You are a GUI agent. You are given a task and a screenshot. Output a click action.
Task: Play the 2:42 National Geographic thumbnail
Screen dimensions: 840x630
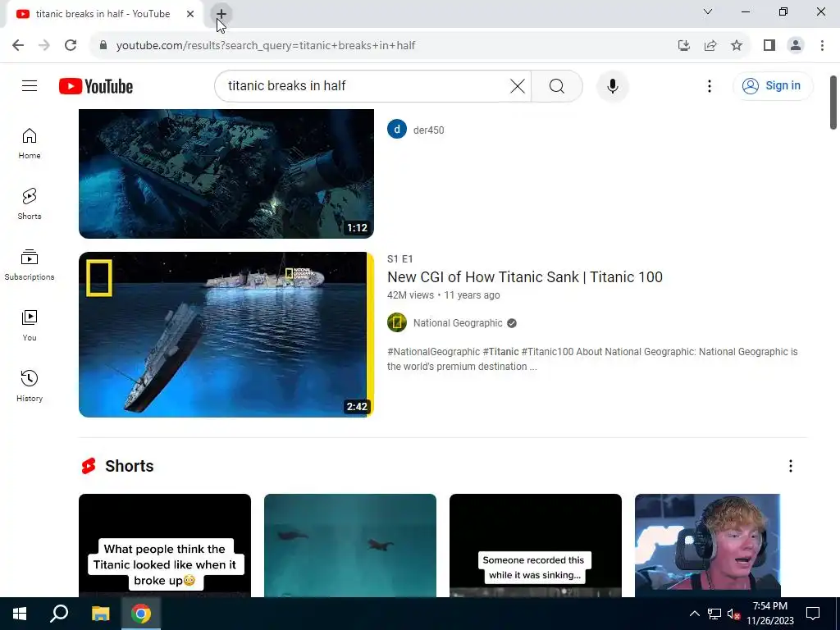[226, 335]
